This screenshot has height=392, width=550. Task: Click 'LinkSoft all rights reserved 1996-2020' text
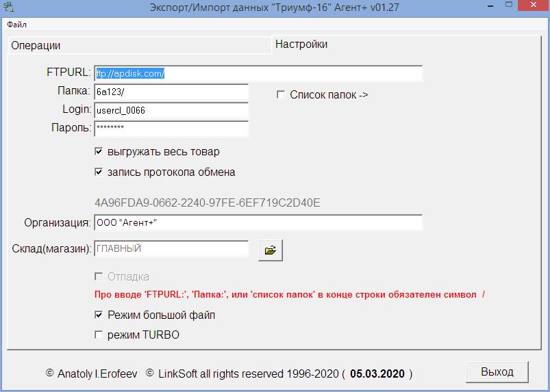[x=249, y=374]
